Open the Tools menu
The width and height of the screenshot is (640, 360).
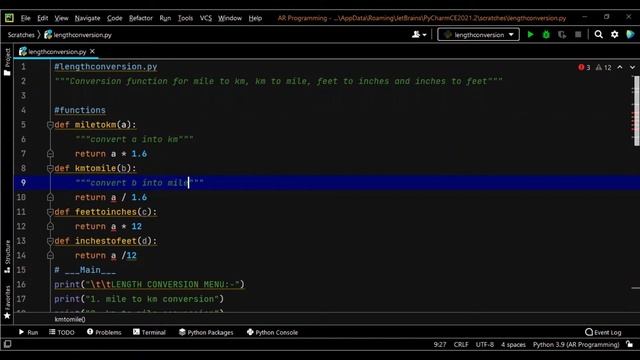[x=185, y=18]
